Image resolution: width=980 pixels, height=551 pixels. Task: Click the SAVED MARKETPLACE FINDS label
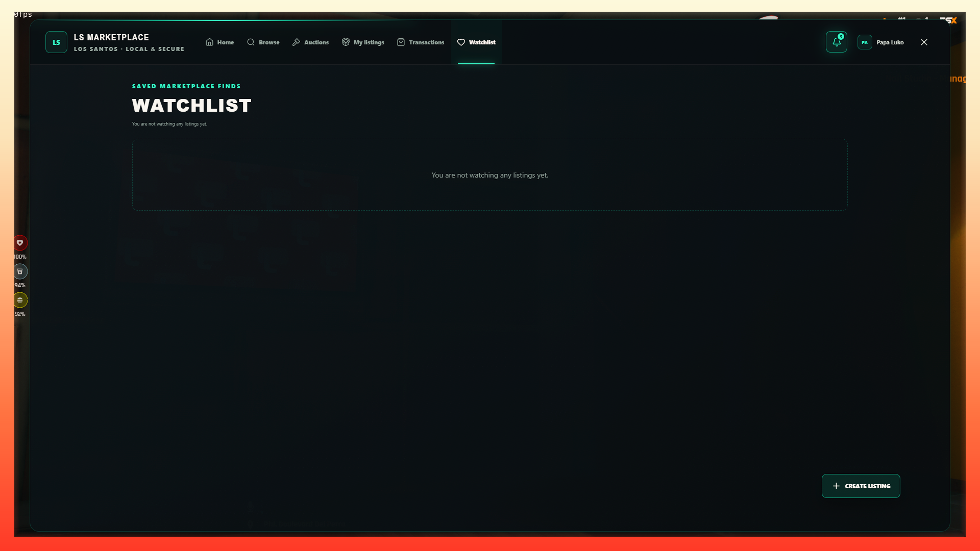[186, 86]
